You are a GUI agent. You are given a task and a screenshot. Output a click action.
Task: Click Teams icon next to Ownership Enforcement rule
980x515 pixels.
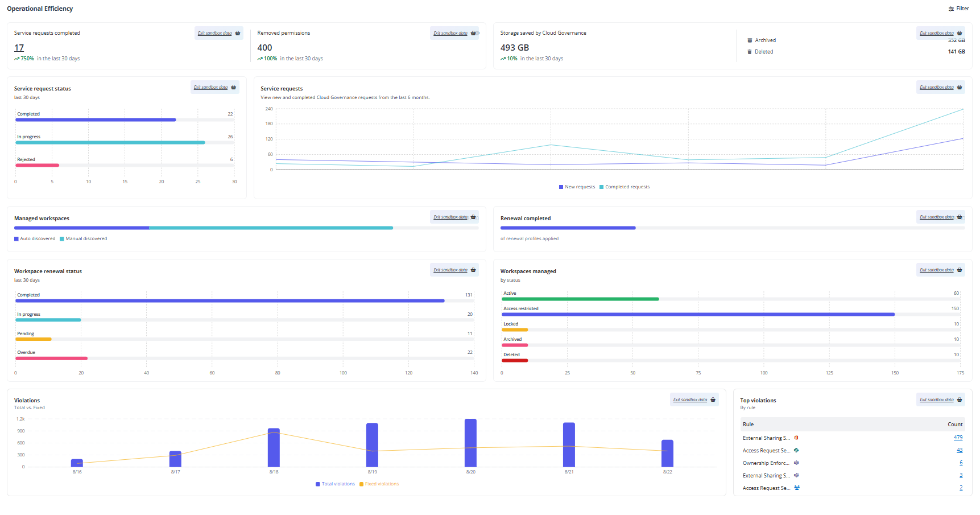tap(796, 463)
